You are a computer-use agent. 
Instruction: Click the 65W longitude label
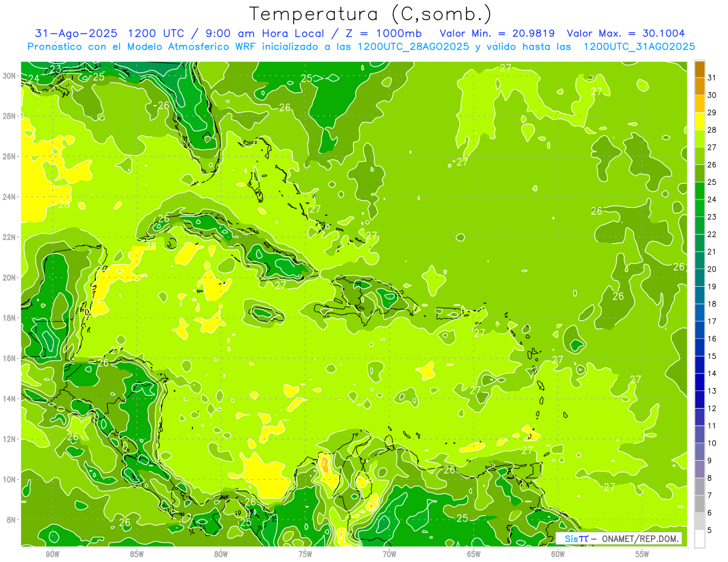474,555
